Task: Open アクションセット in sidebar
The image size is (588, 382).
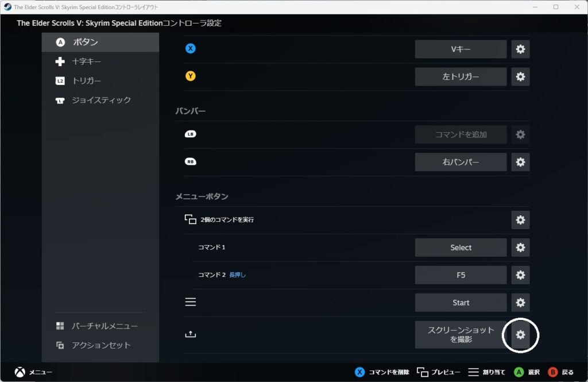Action: [100, 345]
